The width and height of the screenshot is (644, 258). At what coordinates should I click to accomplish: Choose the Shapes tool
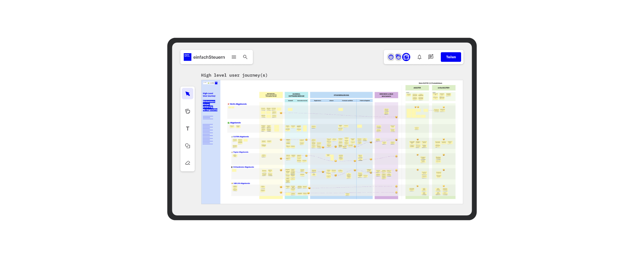point(187,146)
